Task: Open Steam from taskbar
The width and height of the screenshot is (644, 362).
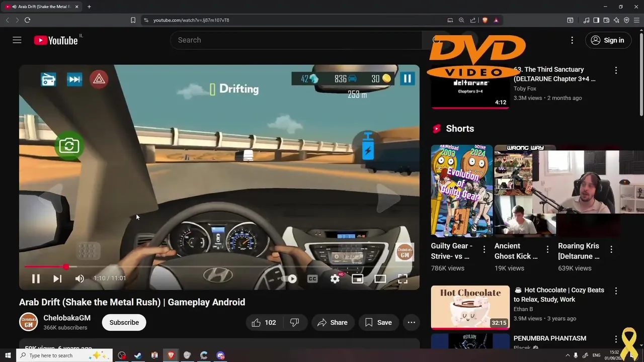Action: [x=138, y=355]
